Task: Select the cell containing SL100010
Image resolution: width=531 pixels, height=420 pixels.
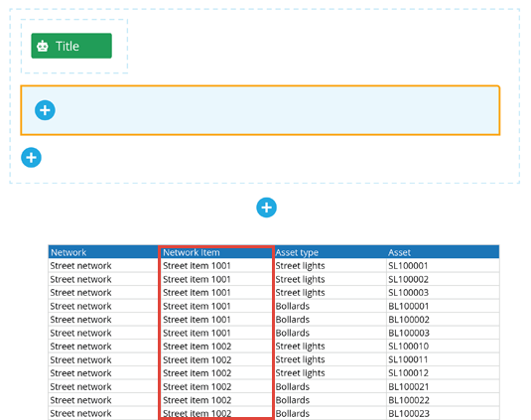Action: click(x=443, y=347)
